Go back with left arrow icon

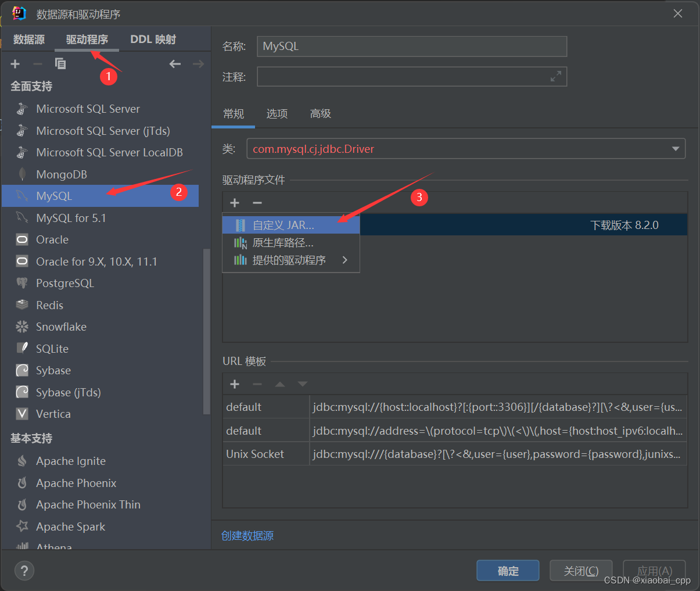[x=175, y=64]
